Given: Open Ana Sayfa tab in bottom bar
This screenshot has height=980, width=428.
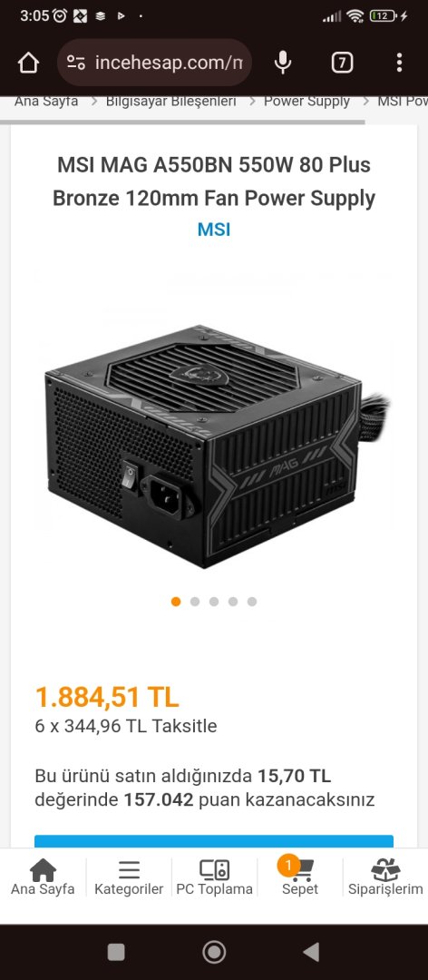Looking at the screenshot, I should 43,877.
